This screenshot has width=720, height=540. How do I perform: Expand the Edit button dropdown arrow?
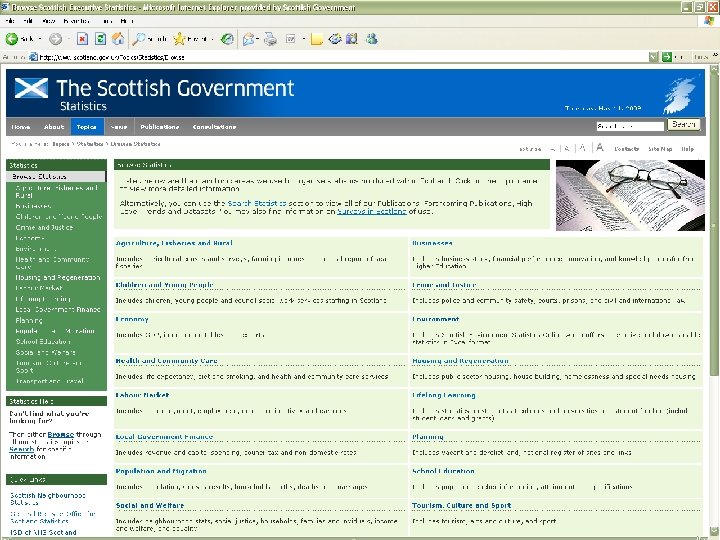[304, 39]
